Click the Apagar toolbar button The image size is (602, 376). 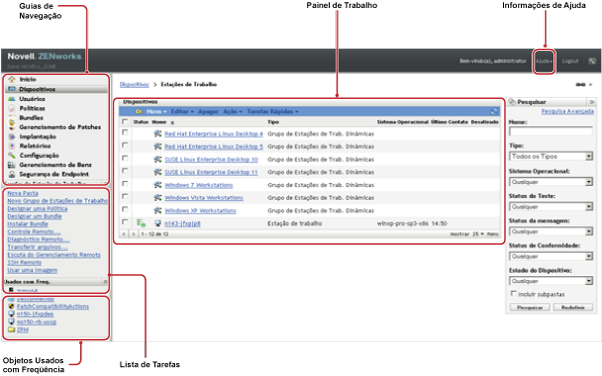point(208,111)
